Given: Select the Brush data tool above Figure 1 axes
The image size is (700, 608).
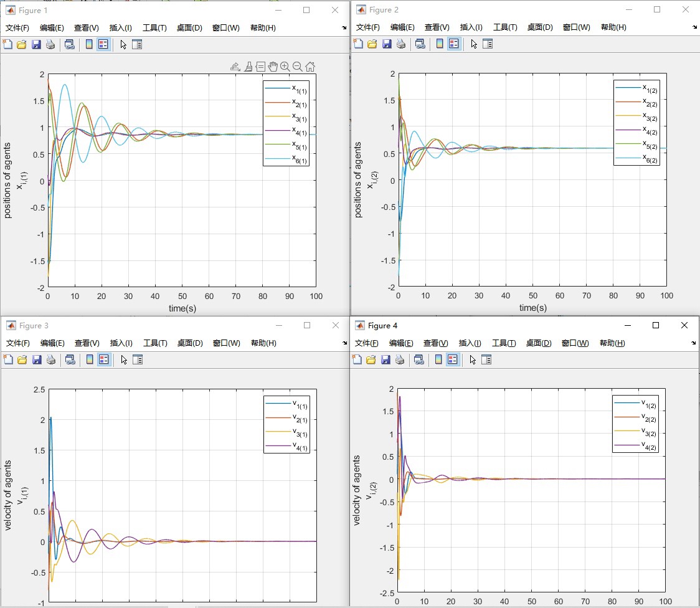Looking at the screenshot, I should [x=248, y=67].
